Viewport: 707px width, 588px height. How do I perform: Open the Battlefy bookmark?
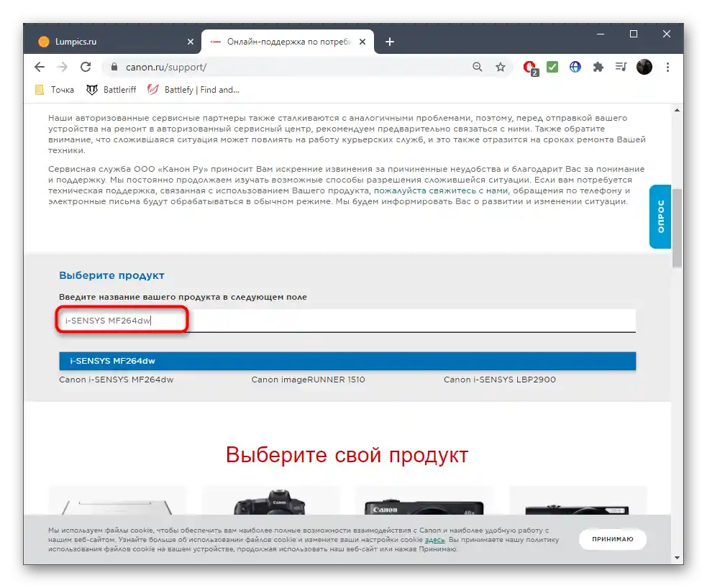click(193, 90)
